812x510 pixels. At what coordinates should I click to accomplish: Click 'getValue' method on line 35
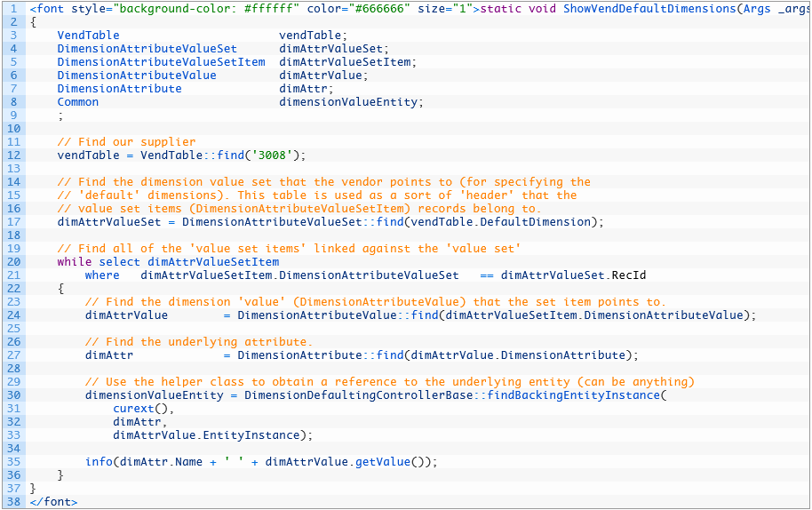coord(383,461)
